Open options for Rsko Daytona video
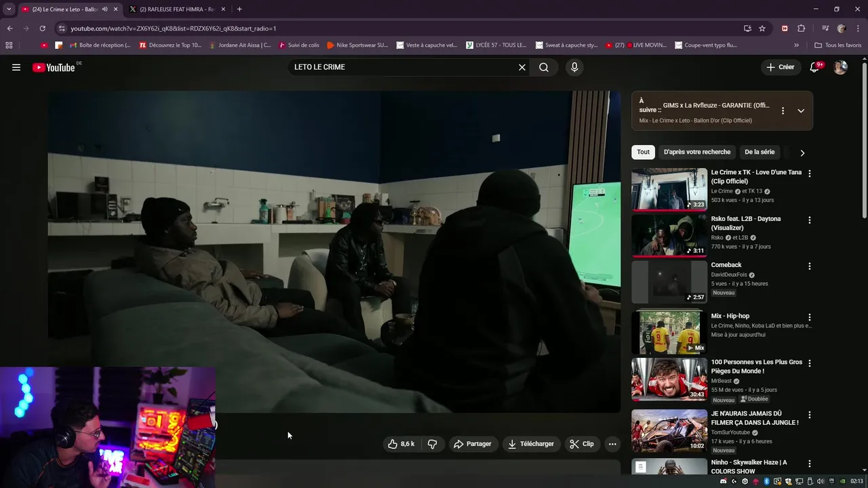The width and height of the screenshot is (868, 488). (809, 220)
